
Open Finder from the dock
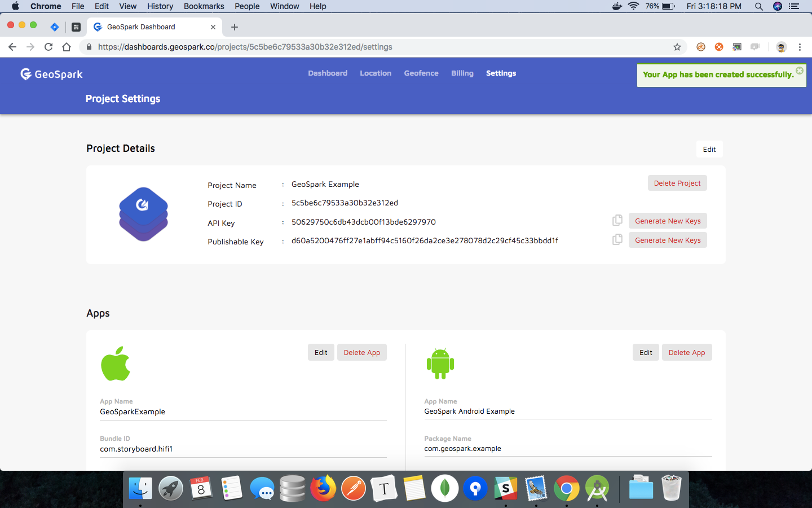coord(140,488)
